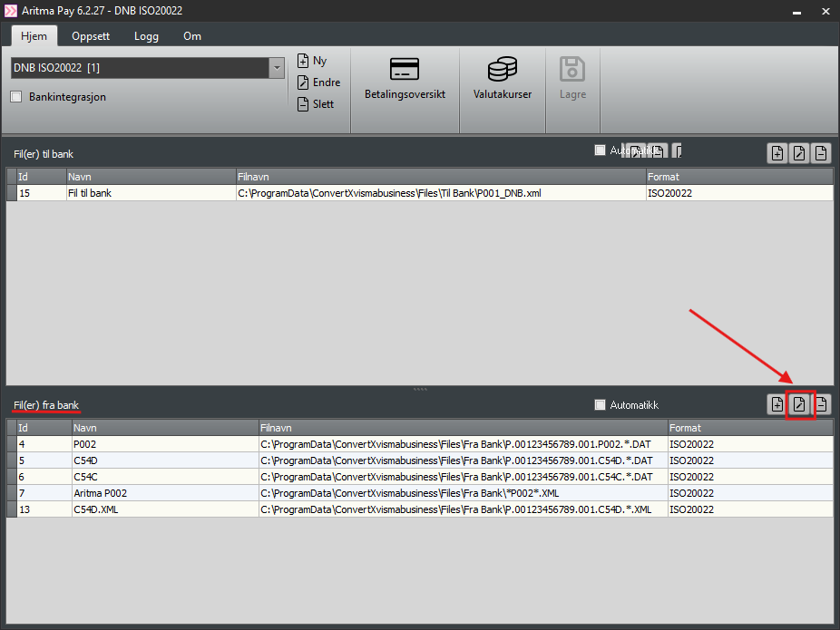The height and width of the screenshot is (630, 840).
Task: Add a new file in Fil(er) til bank
Action: coord(777,153)
